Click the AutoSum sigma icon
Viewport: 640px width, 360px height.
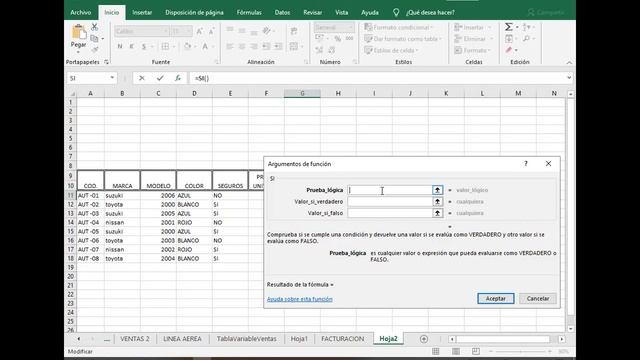tap(509, 27)
